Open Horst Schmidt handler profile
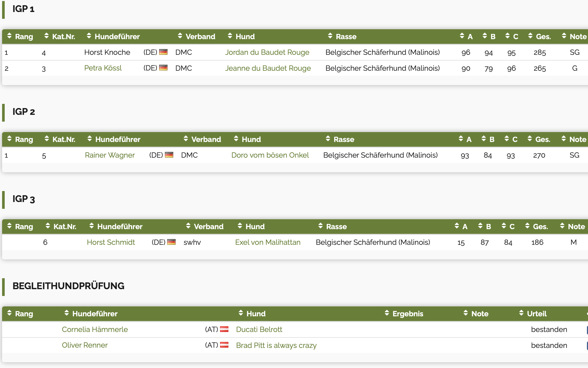 [111, 242]
